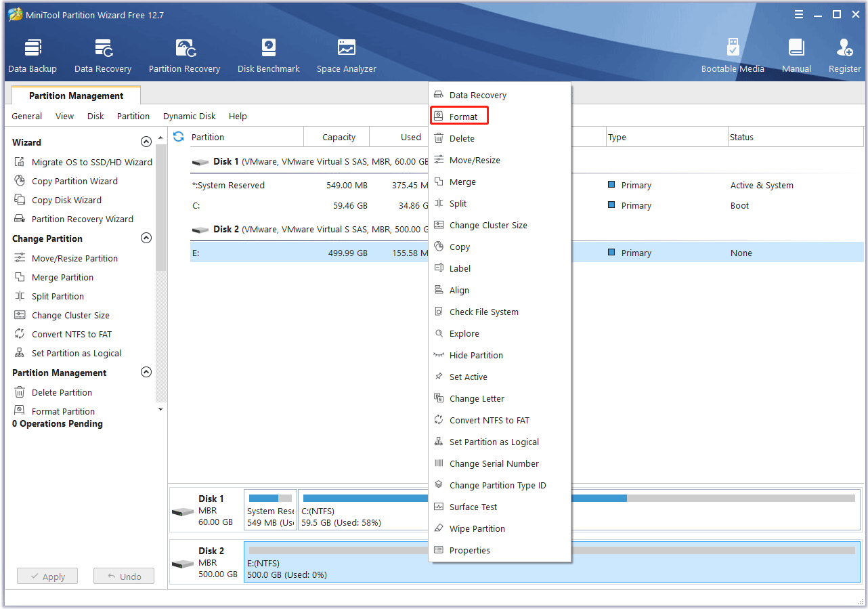
Task: Click the Undo button
Action: 124,576
